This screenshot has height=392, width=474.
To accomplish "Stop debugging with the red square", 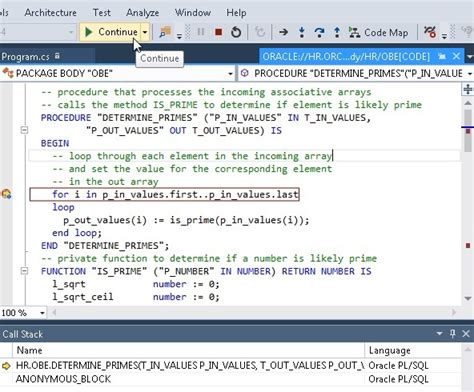I will [x=219, y=32].
